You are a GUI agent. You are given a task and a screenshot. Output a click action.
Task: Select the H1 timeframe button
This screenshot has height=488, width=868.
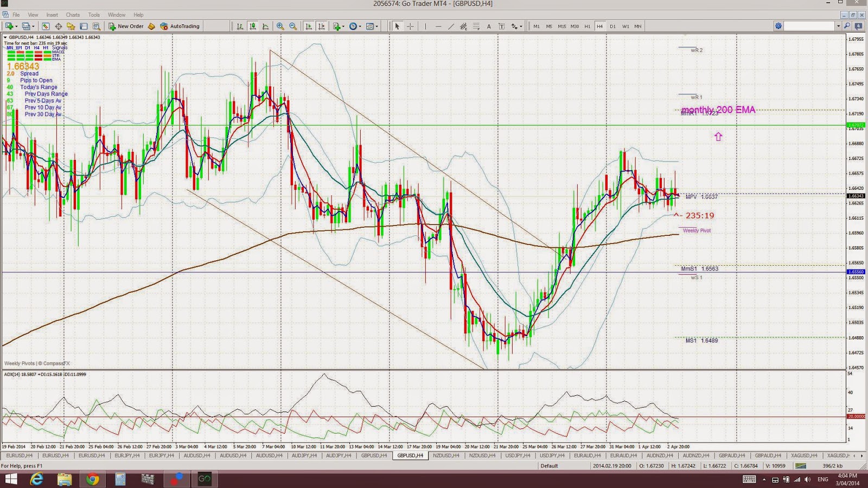coord(587,26)
